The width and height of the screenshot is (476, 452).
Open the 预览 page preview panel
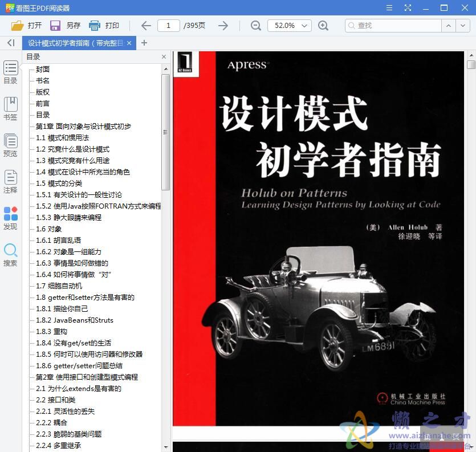coord(10,144)
